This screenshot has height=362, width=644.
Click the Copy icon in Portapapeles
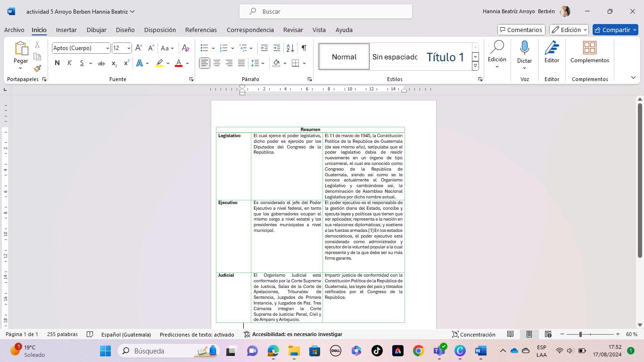pos(37,57)
